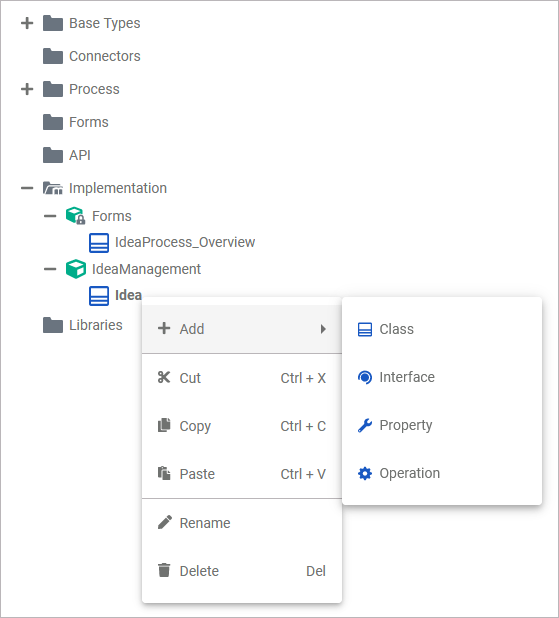The image size is (559, 618).
Task: Click the Operation gear icon
Action: (x=365, y=473)
